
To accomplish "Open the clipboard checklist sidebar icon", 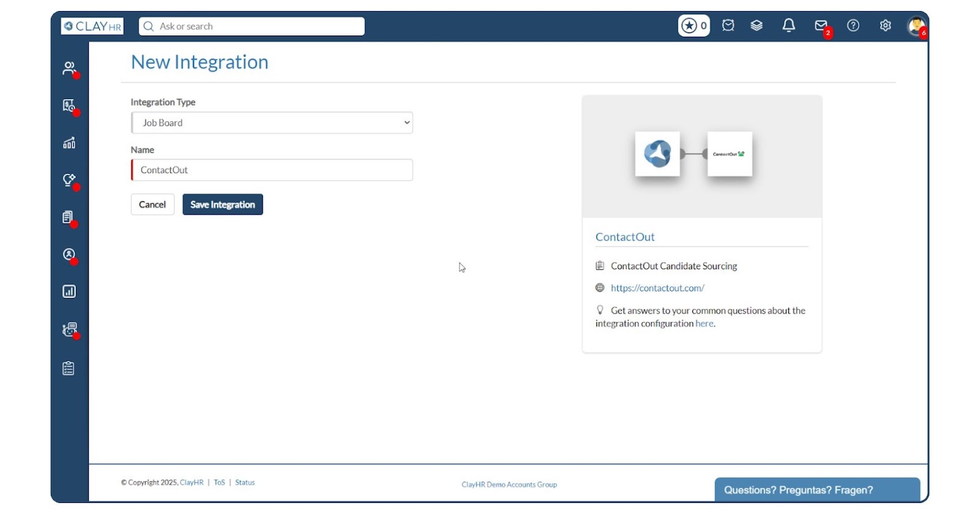I will click(x=69, y=368).
